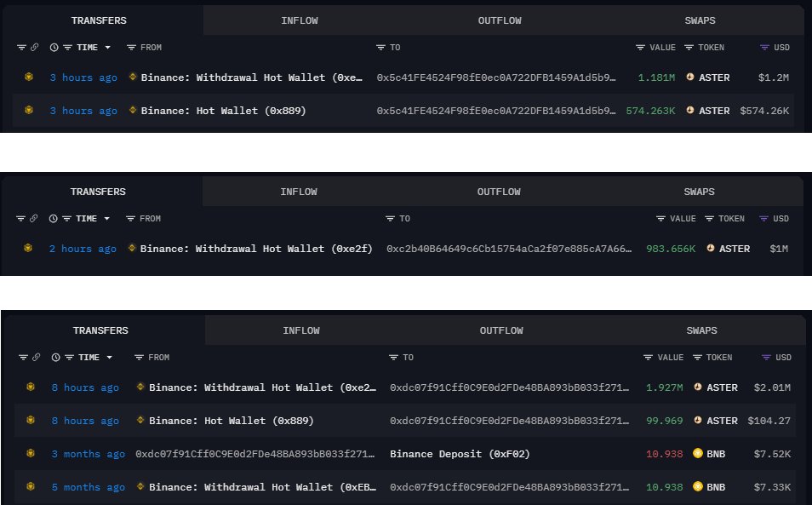The width and height of the screenshot is (812, 505).
Task: Open '3 months ago' transaction link
Action: pos(88,454)
